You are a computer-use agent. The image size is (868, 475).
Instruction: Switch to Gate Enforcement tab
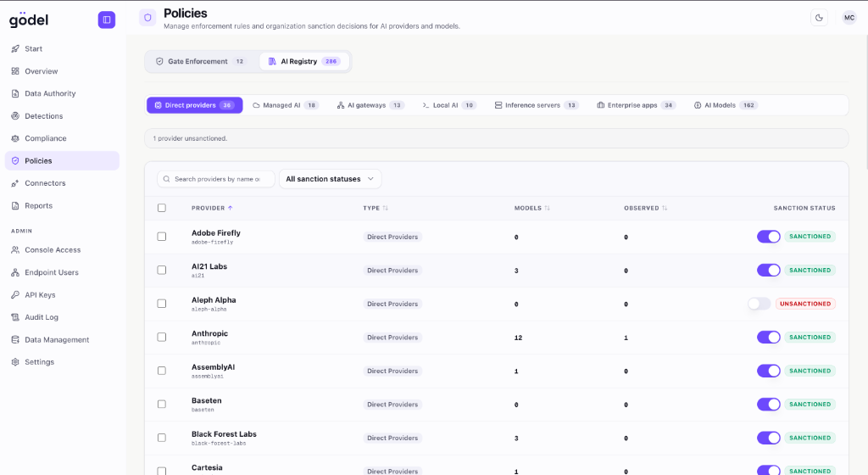[x=200, y=61]
